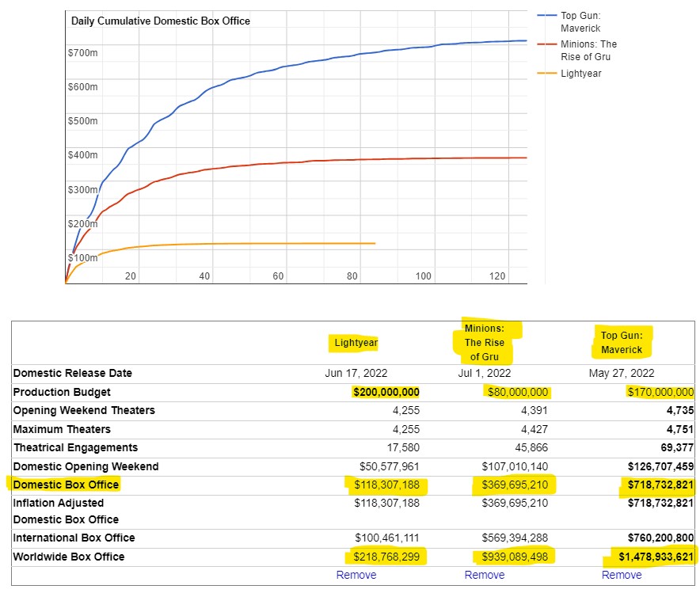Click the $700m label on the chart's vertical axis
700x593 pixels.
[82, 52]
